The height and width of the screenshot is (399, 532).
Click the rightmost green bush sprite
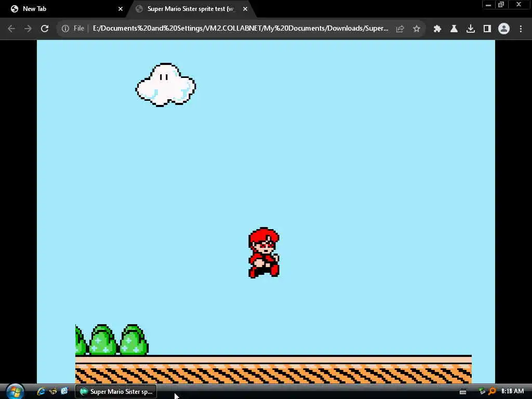click(134, 340)
